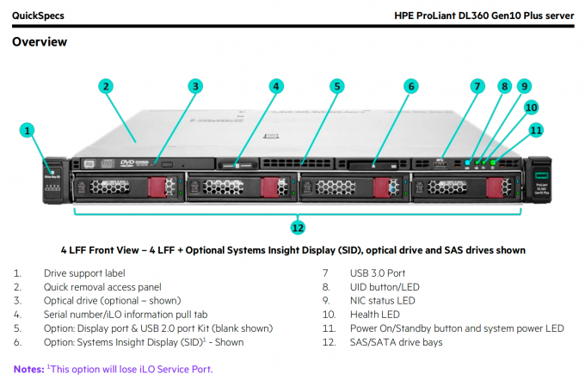Click "Power On/Standby button and system power LED"
Viewport: 585px width, 392px height.
(457, 328)
